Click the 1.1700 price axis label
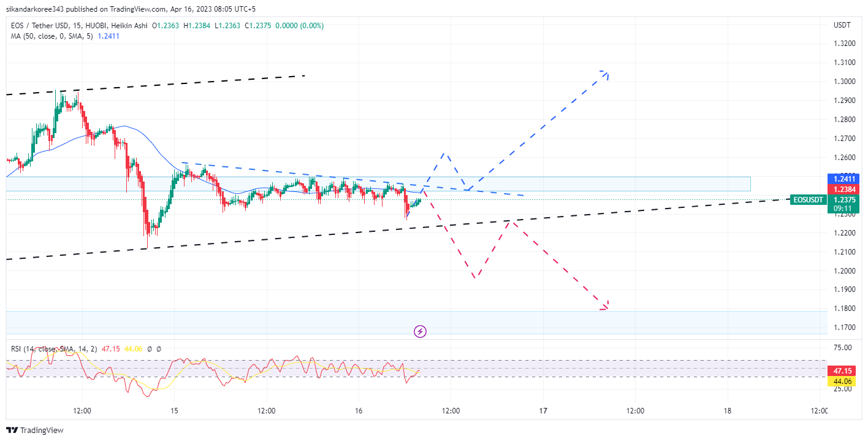 pyautogui.click(x=844, y=328)
